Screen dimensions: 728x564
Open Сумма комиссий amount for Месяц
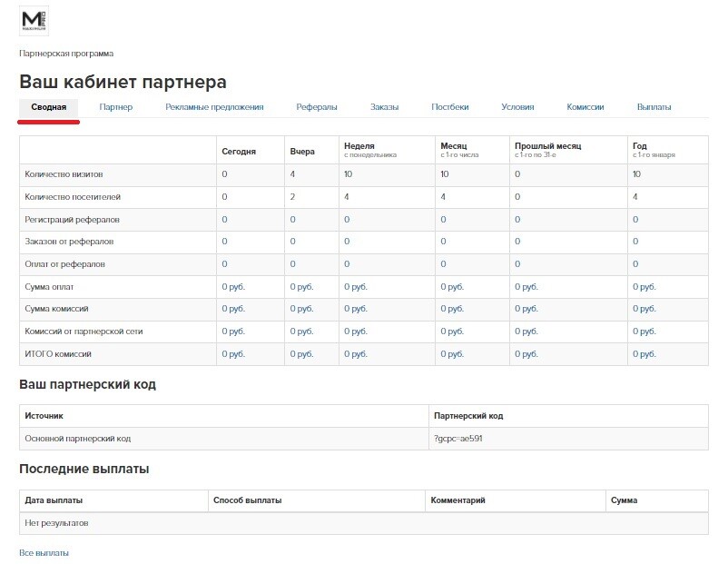452,309
